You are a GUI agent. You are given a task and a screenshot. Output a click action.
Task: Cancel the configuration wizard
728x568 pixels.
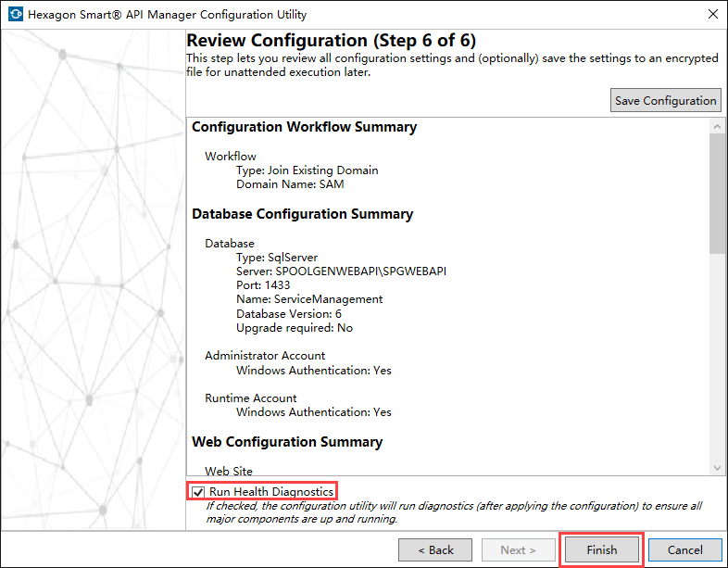coord(684,549)
